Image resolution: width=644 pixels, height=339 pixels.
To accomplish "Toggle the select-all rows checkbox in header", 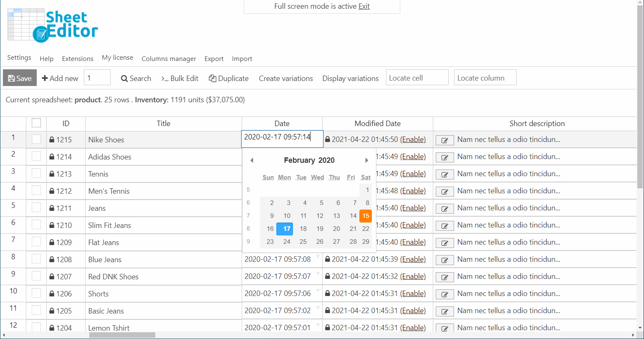I will (36, 123).
